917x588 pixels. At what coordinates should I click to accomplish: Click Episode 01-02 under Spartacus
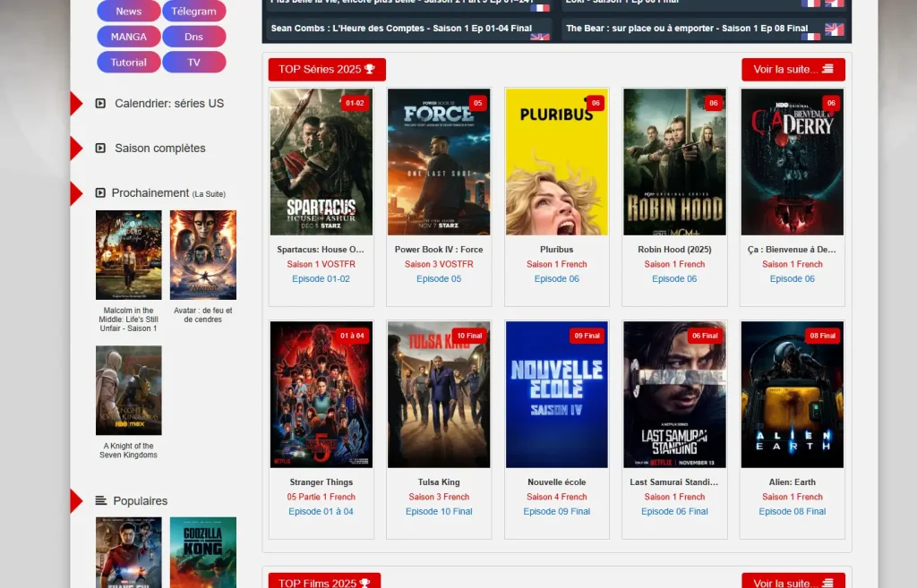click(321, 279)
